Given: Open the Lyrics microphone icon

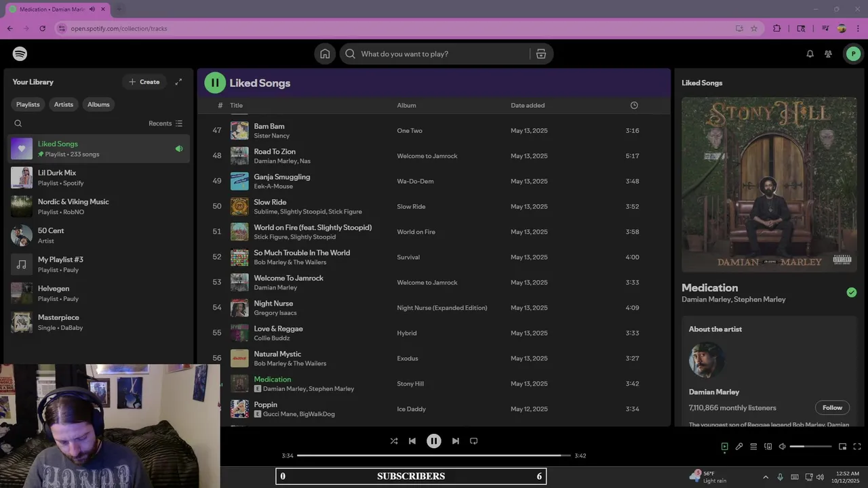Looking at the screenshot, I should 739,447.
